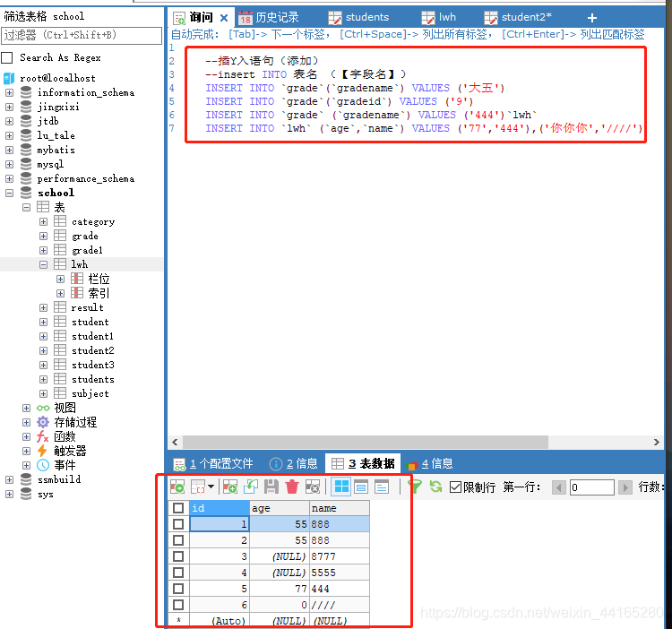Switch to the 3 表数据 result tab

click(x=364, y=463)
